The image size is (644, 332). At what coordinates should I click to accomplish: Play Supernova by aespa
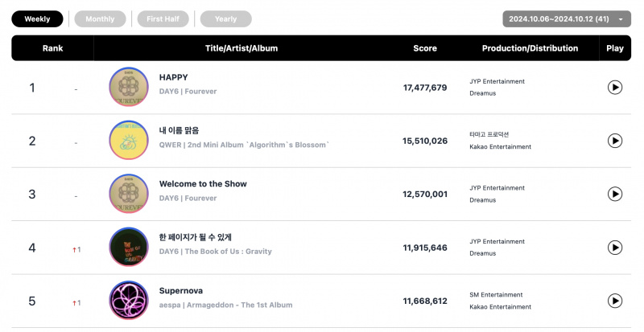click(614, 301)
